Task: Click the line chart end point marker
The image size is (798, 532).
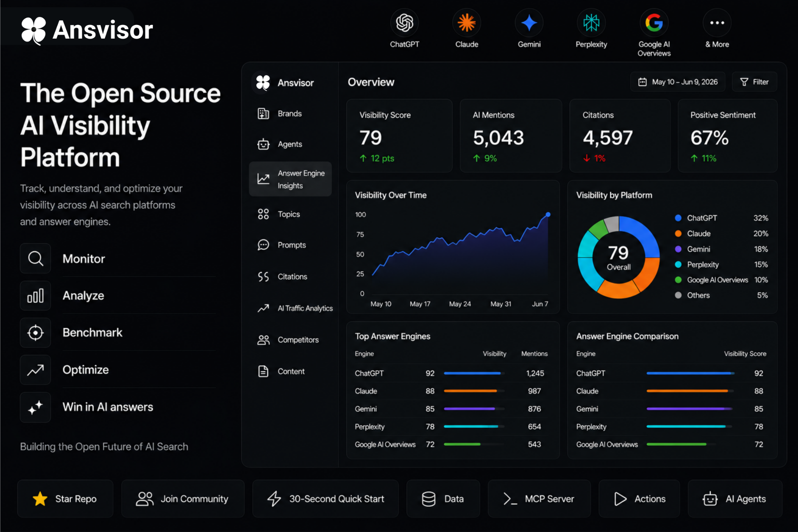Action: 548,214
